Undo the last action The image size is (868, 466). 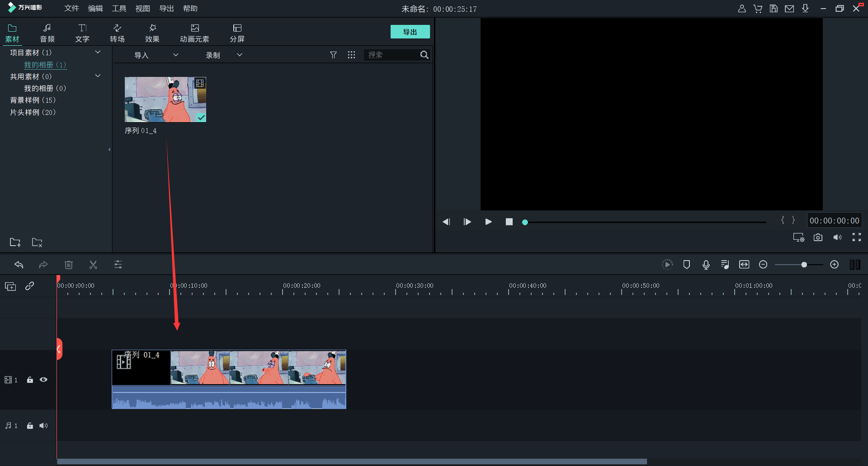[x=19, y=265]
